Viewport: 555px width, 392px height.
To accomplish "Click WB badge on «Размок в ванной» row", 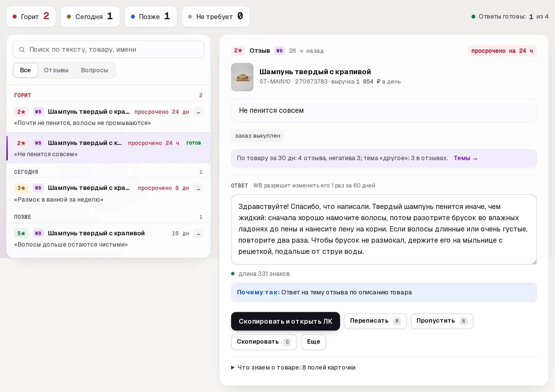I will pyautogui.click(x=38, y=188).
